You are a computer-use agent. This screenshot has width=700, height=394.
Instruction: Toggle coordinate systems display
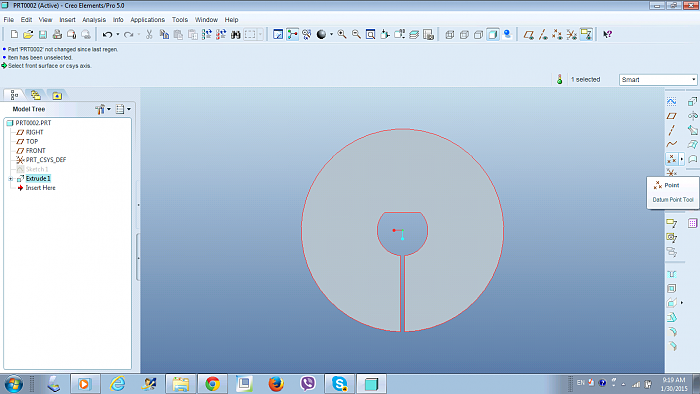pyautogui.click(x=572, y=34)
